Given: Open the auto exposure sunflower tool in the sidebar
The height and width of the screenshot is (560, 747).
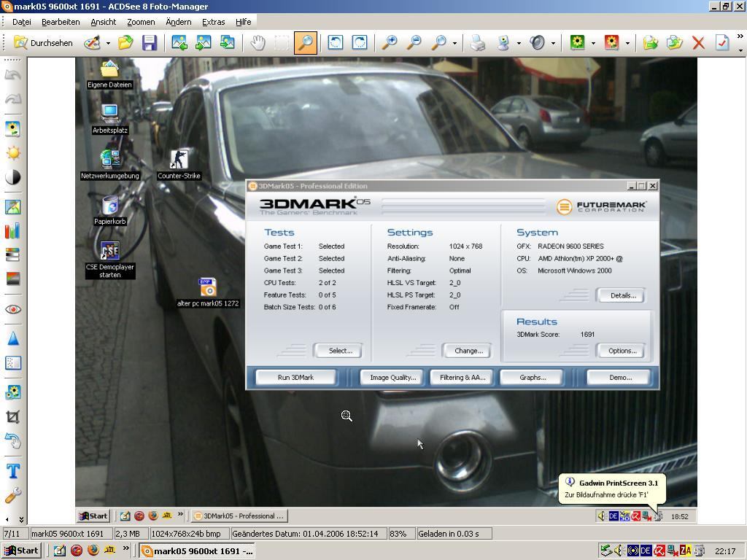Looking at the screenshot, I should pyautogui.click(x=13, y=129).
